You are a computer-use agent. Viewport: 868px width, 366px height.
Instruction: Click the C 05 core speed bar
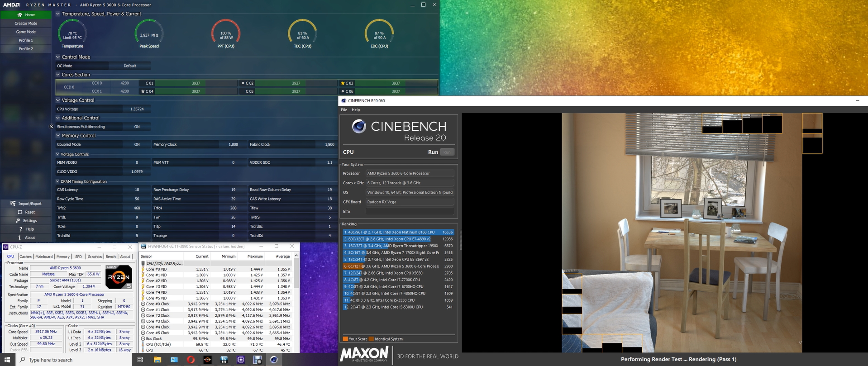tap(296, 91)
